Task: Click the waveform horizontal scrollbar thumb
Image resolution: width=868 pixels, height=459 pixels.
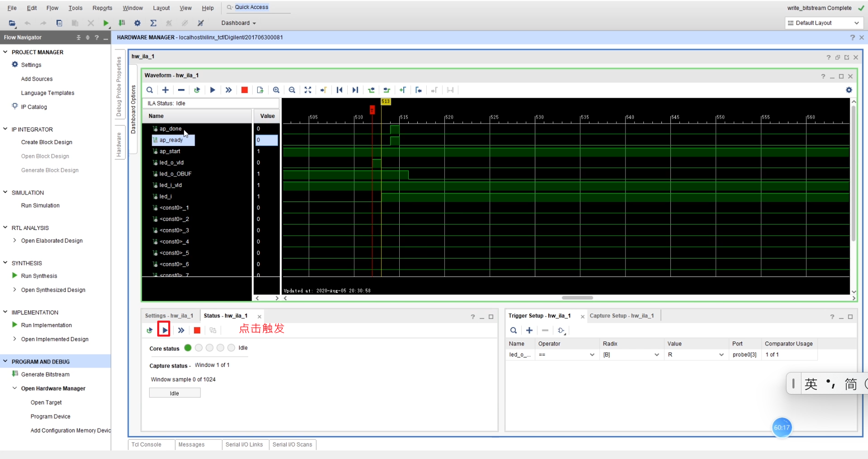Action: [577, 298]
